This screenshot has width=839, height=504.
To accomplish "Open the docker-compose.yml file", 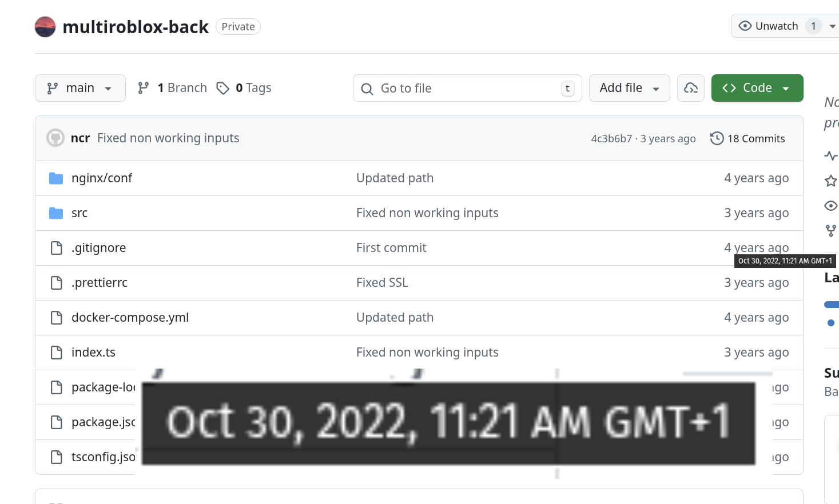I will point(130,318).
